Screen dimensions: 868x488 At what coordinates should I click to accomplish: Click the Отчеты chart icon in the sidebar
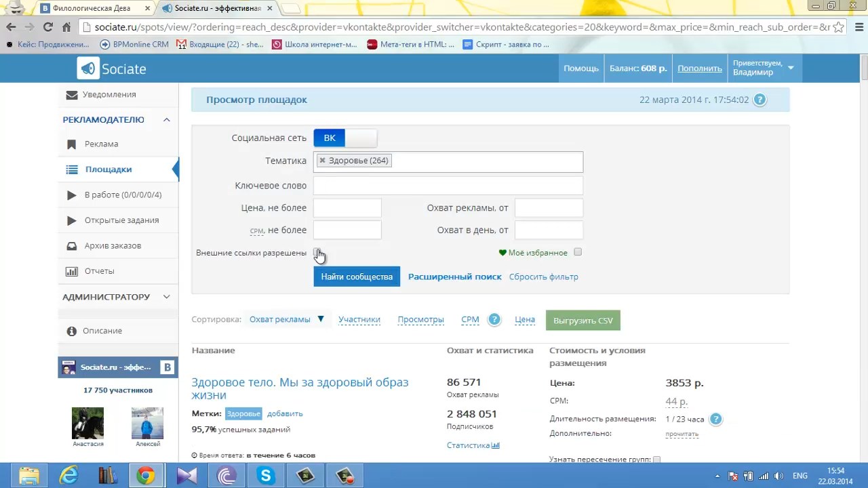pyautogui.click(x=71, y=271)
